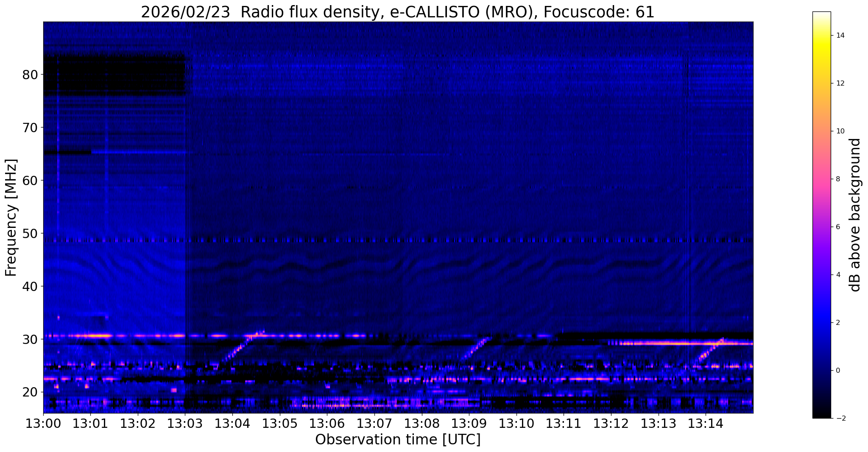
Task: Click the 13:11 time tick label
Action: tap(564, 424)
